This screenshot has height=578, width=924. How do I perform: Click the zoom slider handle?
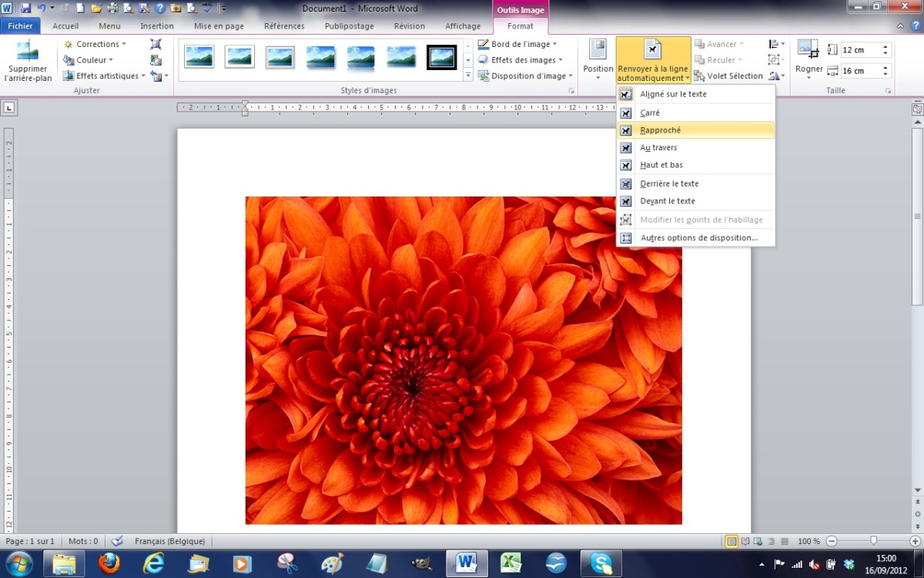click(x=873, y=541)
